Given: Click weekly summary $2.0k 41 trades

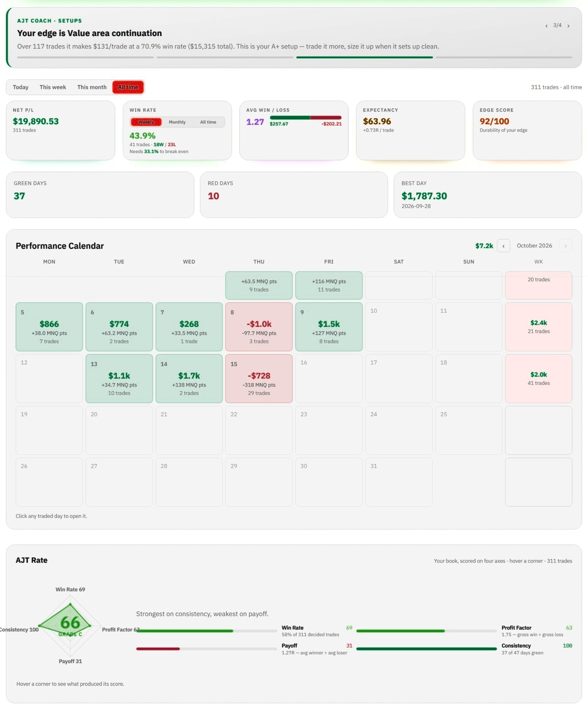Looking at the screenshot, I should 538,379.
